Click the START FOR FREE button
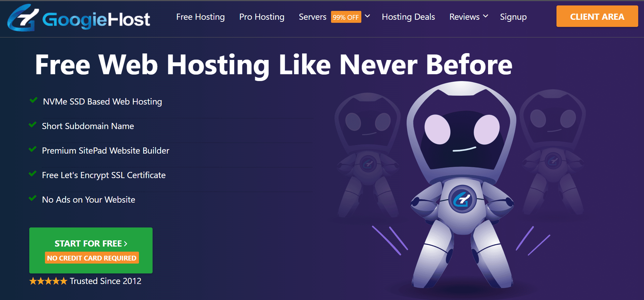This screenshot has width=644, height=300. pyautogui.click(x=91, y=250)
